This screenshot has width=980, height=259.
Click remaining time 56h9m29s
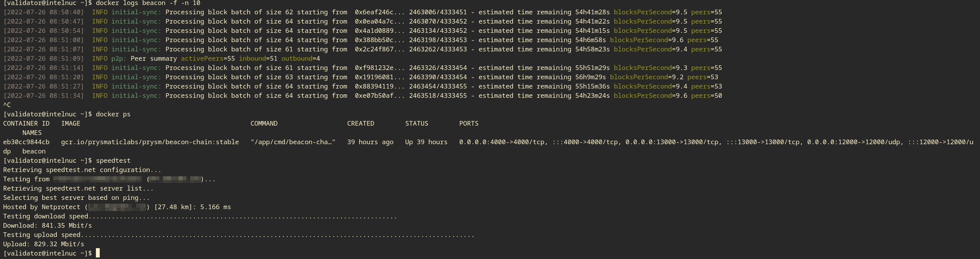coord(591,77)
